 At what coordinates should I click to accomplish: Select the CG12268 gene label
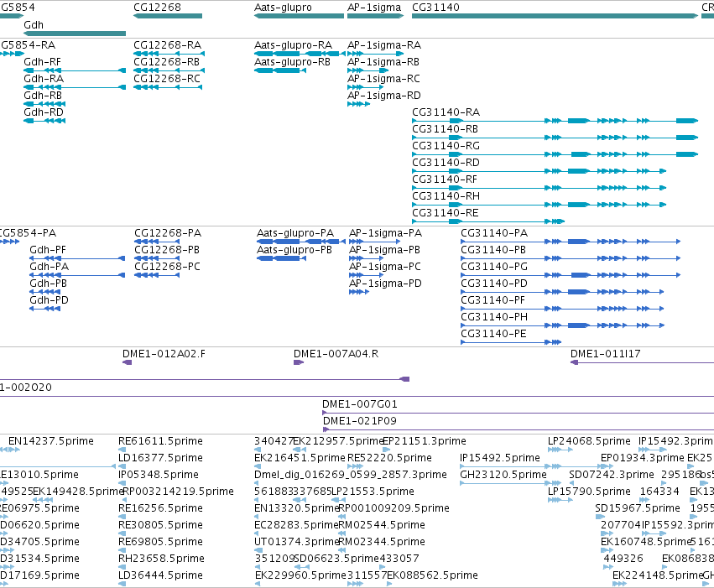coord(157,8)
